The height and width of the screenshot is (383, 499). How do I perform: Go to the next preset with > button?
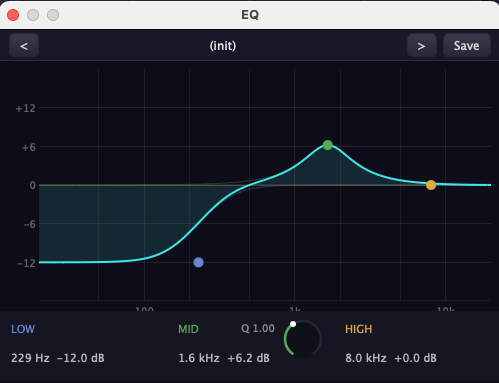coord(422,45)
